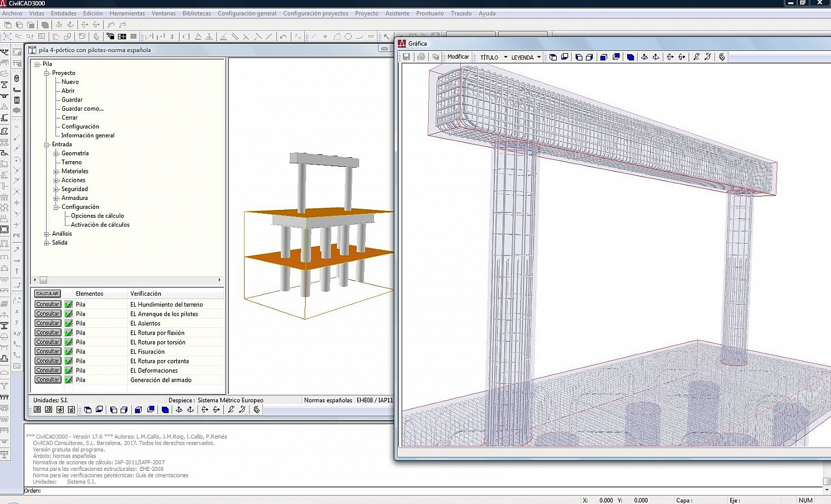Select Información general tree item

(x=88, y=136)
